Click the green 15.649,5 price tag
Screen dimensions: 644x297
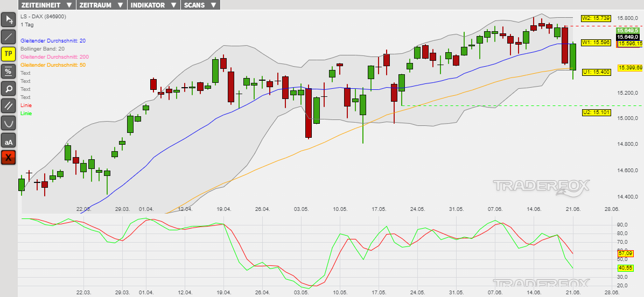627,31
